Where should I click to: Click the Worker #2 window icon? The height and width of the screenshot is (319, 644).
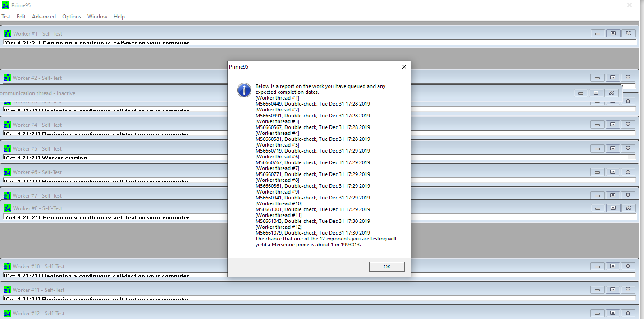(7, 78)
